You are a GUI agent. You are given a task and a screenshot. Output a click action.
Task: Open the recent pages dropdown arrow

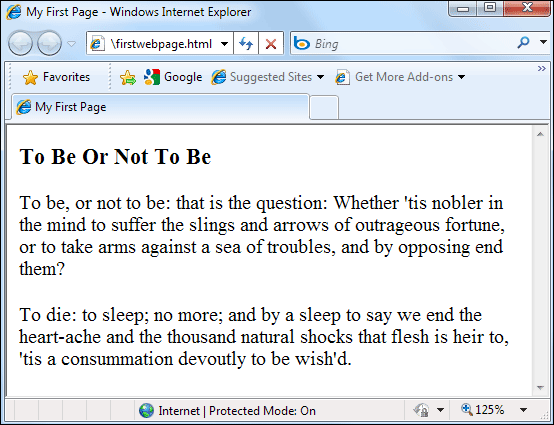coord(71,44)
